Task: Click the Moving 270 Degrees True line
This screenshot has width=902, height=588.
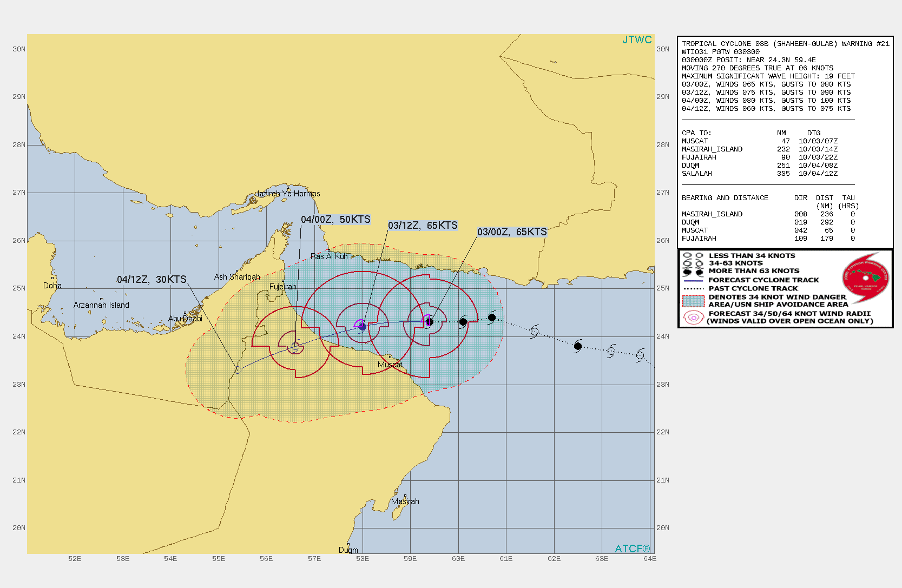Action: [x=757, y=68]
